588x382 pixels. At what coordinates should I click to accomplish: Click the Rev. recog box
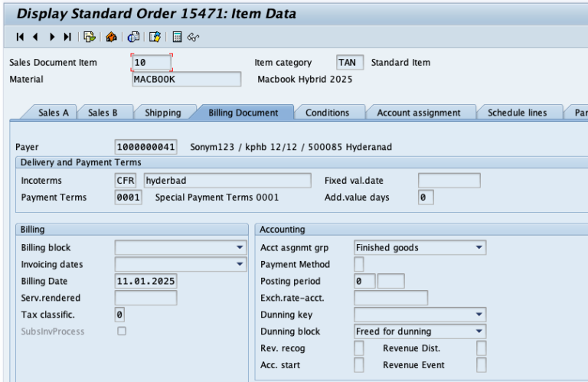[358, 348]
